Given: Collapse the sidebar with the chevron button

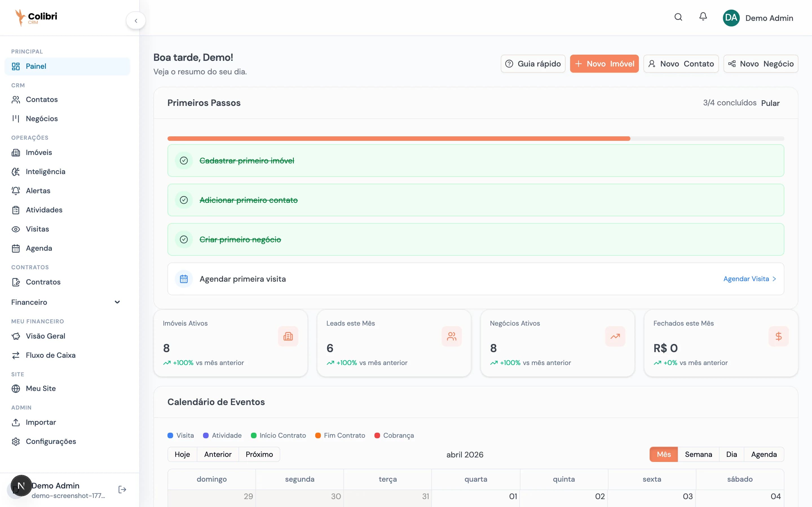Looking at the screenshot, I should click(x=136, y=20).
